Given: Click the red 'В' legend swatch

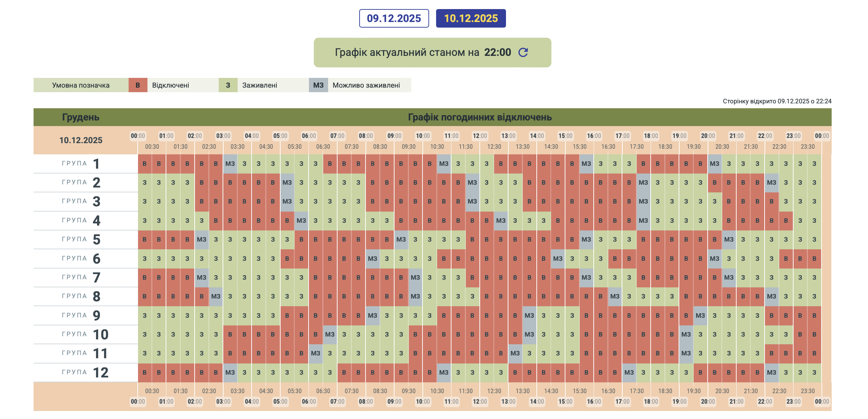Looking at the screenshot, I should 138,85.
